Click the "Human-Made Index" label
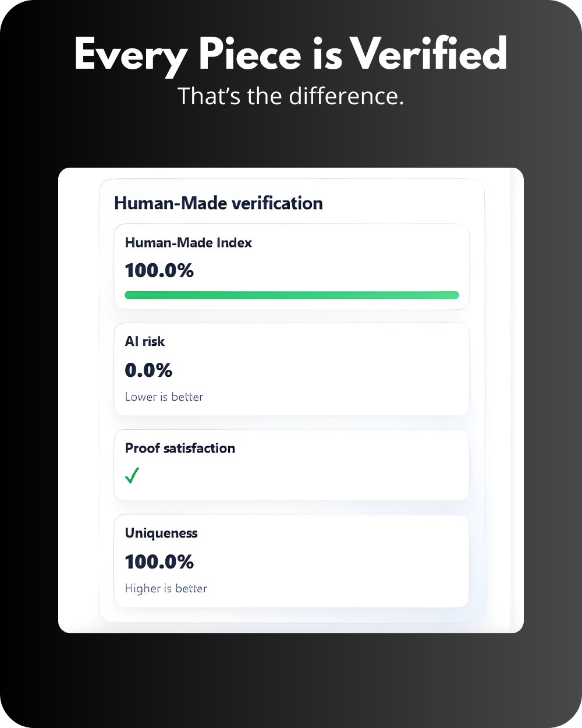The height and width of the screenshot is (728, 582). tap(188, 243)
